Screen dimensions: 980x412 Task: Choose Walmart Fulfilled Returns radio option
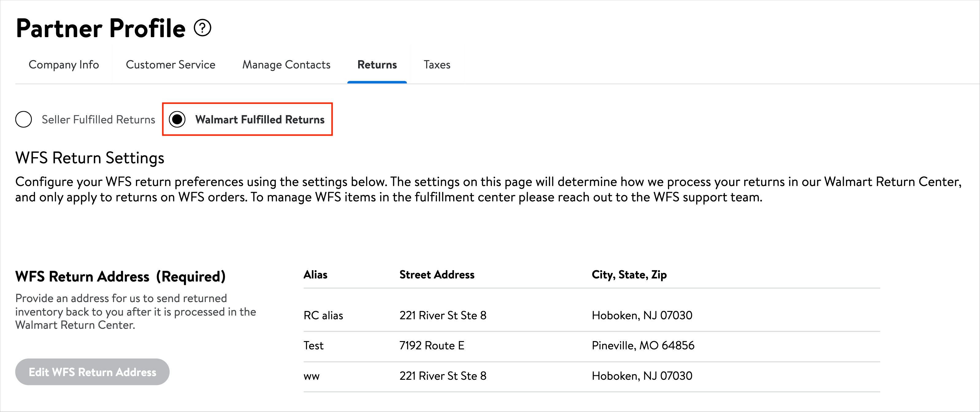[177, 119]
